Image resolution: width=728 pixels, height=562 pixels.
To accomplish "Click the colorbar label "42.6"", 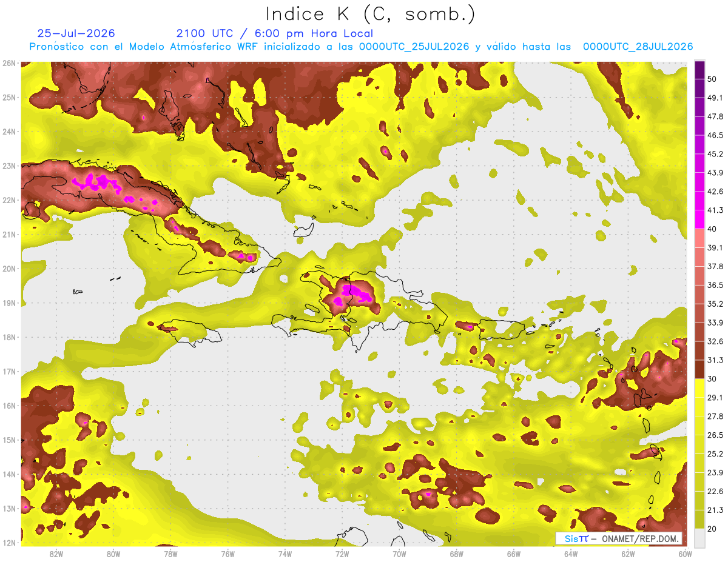I will pyautogui.click(x=715, y=192).
